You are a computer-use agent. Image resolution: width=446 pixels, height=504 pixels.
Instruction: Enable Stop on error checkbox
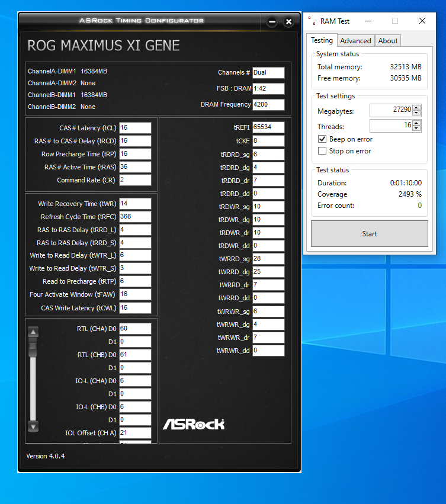(x=322, y=151)
